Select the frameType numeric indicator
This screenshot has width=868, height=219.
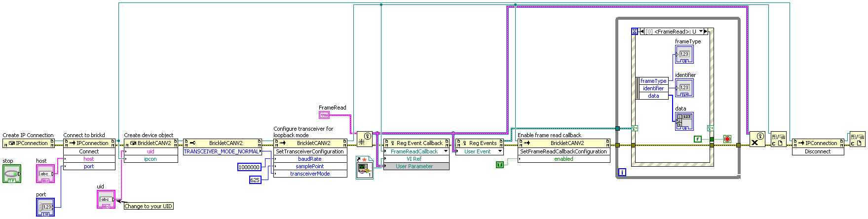click(684, 54)
